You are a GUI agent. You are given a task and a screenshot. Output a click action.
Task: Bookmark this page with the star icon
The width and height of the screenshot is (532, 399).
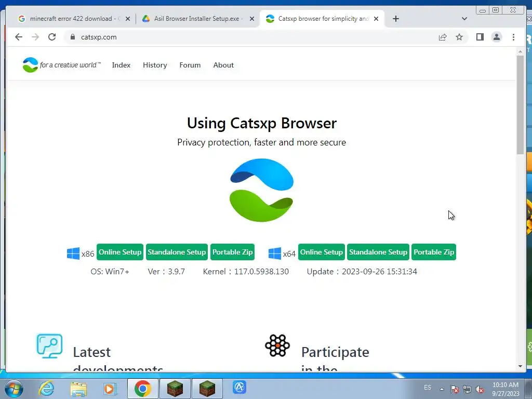pos(459,37)
